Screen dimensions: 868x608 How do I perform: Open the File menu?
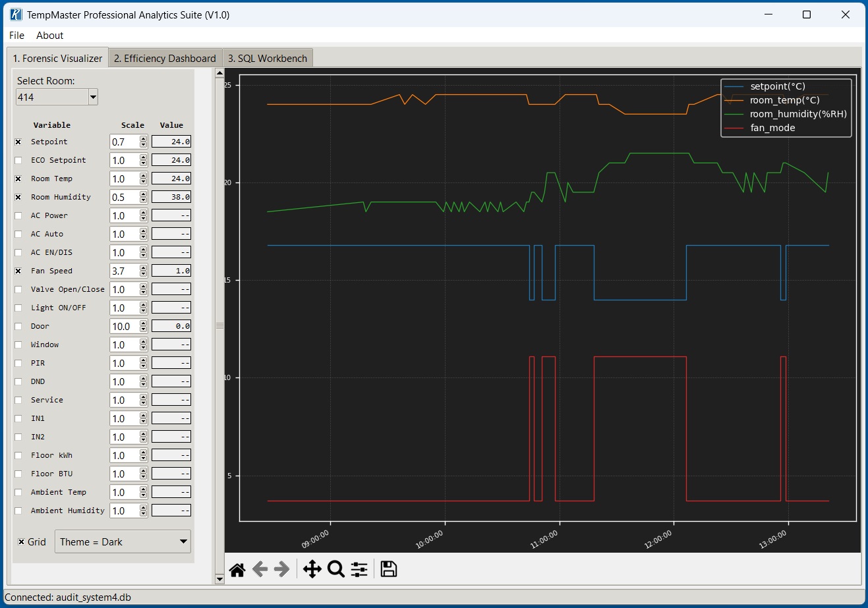point(17,36)
